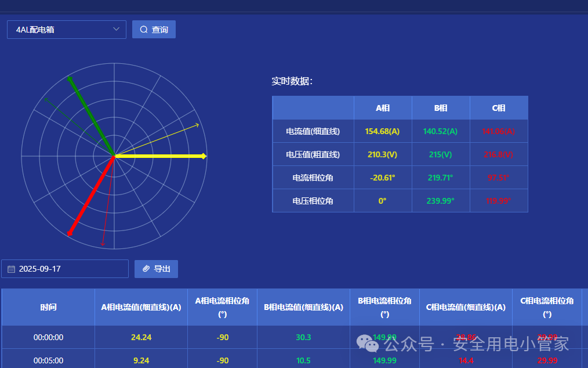Screen dimensions: 588x368
Task: Click the B相电流值(细直线)(A) column header
Action: point(303,307)
